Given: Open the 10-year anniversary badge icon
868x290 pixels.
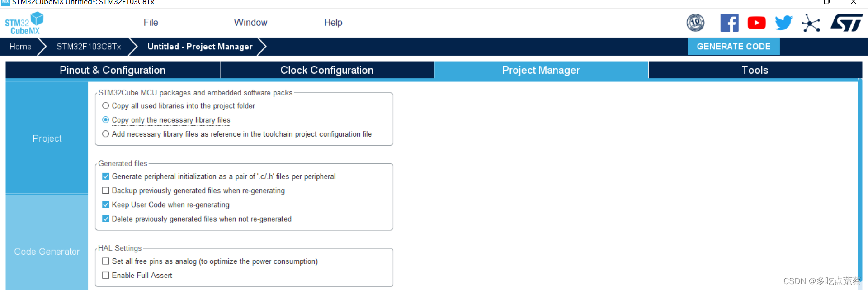Looking at the screenshot, I should pyautogui.click(x=695, y=23).
